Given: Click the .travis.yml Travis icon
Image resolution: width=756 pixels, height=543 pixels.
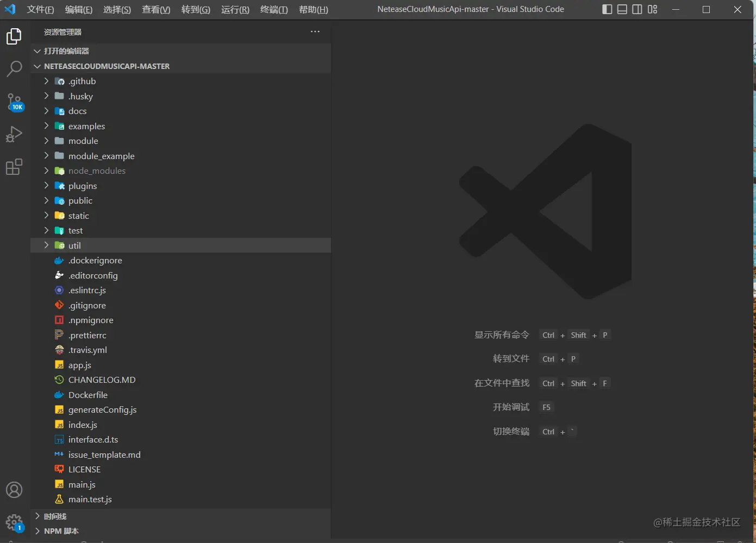Looking at the screenshot, I should 59,350.
